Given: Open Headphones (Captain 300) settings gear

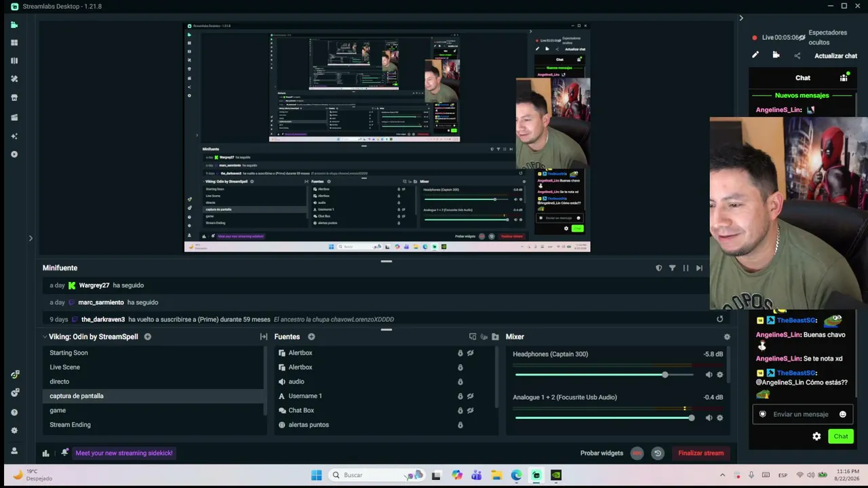Looking at the screenshot, I should [719, 375].
